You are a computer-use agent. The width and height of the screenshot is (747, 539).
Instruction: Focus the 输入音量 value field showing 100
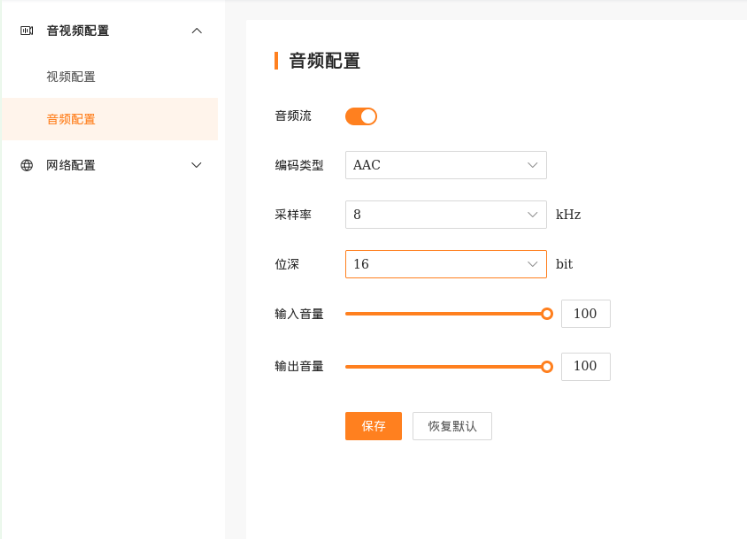point(585,314)
